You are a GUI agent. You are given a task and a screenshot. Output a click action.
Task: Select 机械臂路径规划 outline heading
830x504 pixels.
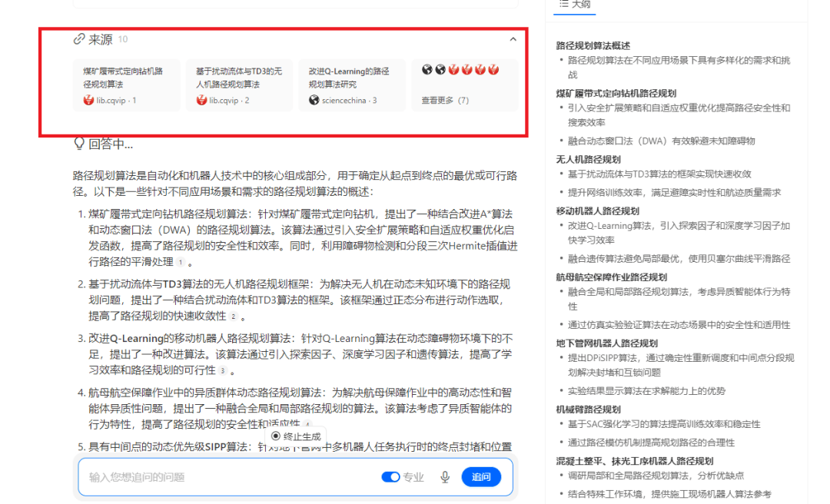588,409
